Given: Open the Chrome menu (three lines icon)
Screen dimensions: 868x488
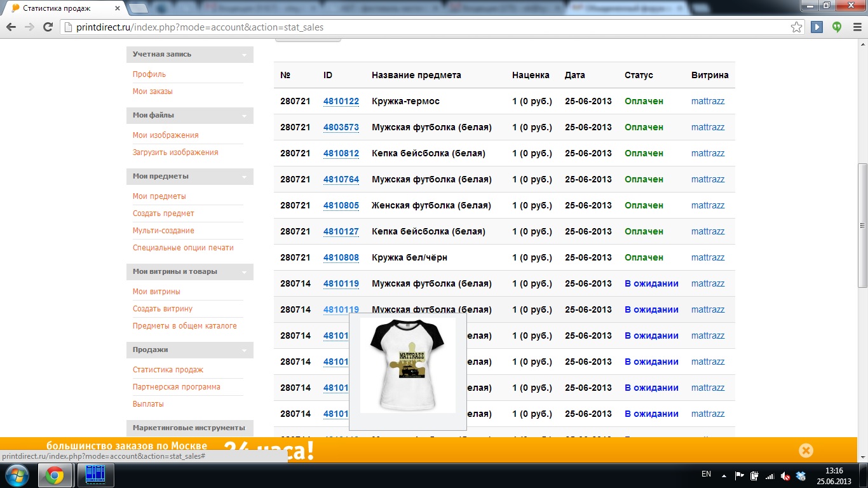Looking at the screenshot, I should pyautogui.click(x=857, y=27).
